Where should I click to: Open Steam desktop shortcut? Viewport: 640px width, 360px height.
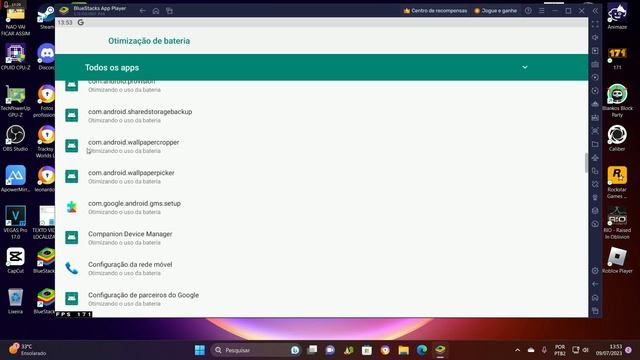tap(47, 17)
